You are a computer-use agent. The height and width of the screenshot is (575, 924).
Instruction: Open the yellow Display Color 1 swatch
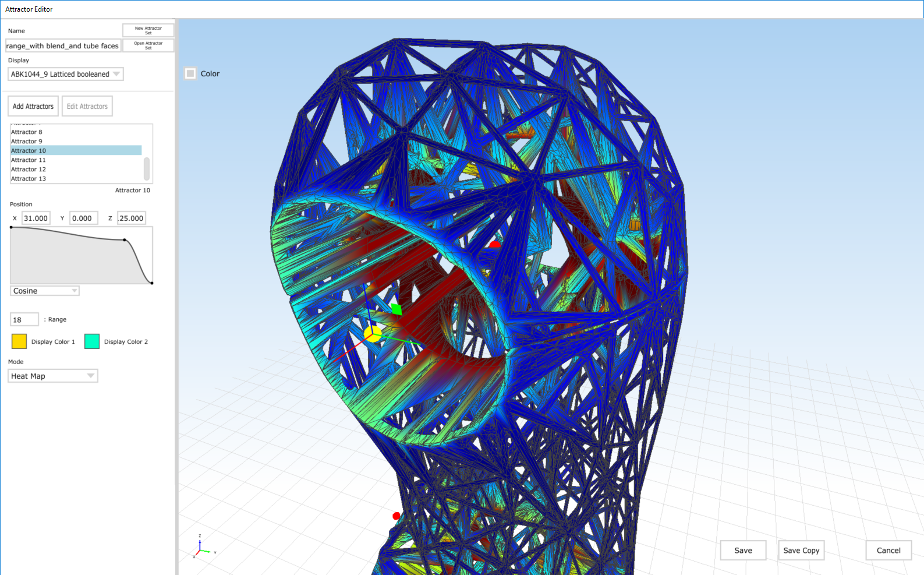[19, 341]
